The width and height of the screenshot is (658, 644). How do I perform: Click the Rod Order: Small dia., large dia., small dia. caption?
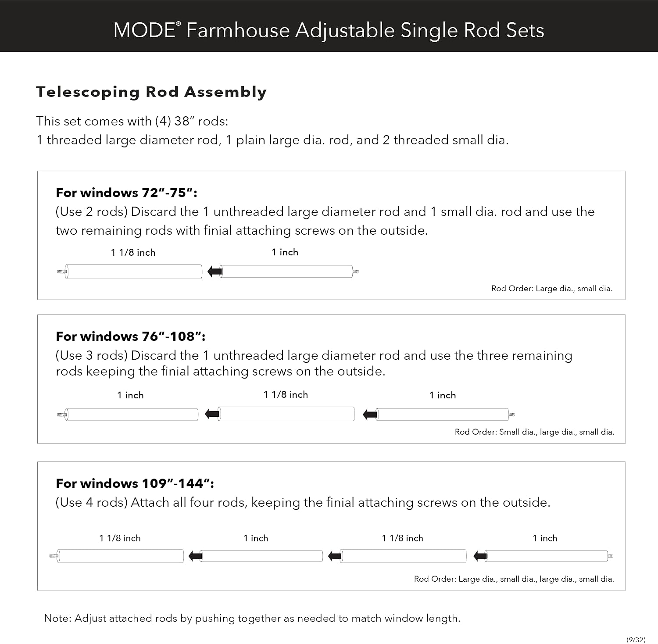[535, 432]
